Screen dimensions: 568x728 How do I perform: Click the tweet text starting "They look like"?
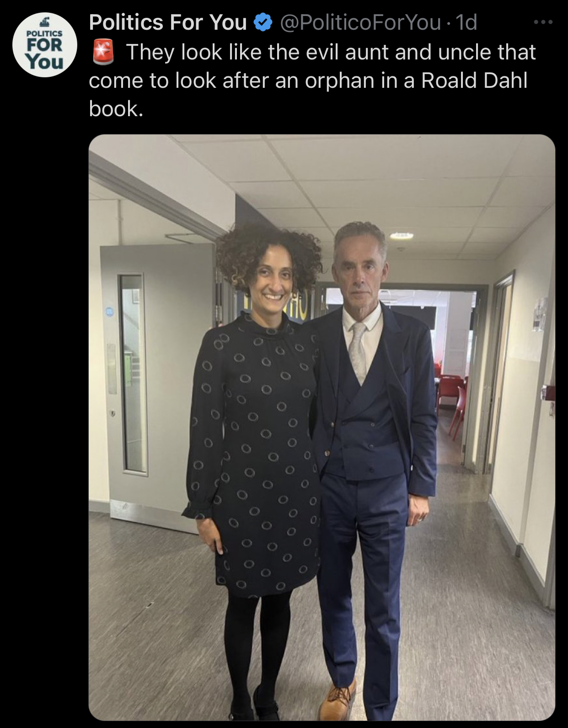click(312, 80)
